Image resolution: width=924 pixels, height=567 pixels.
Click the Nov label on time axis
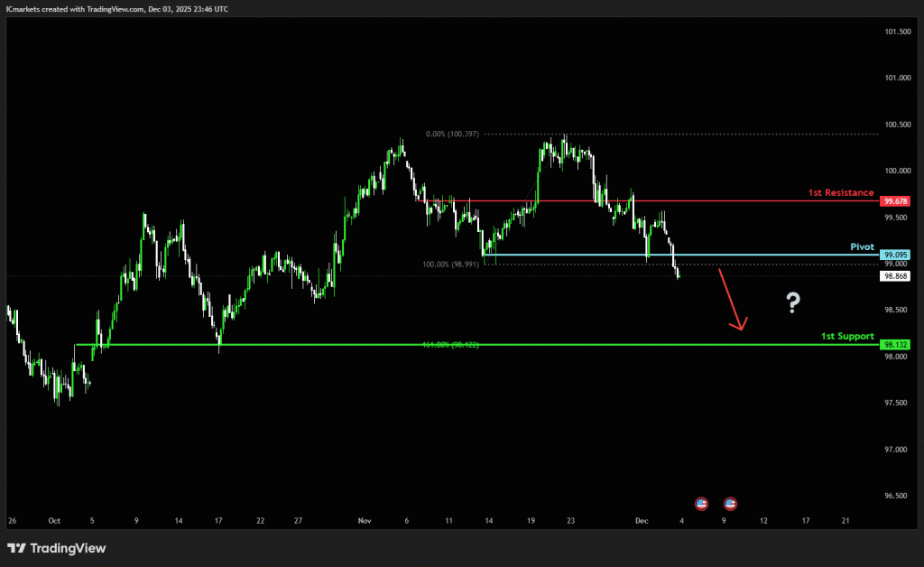pos(365,521)
